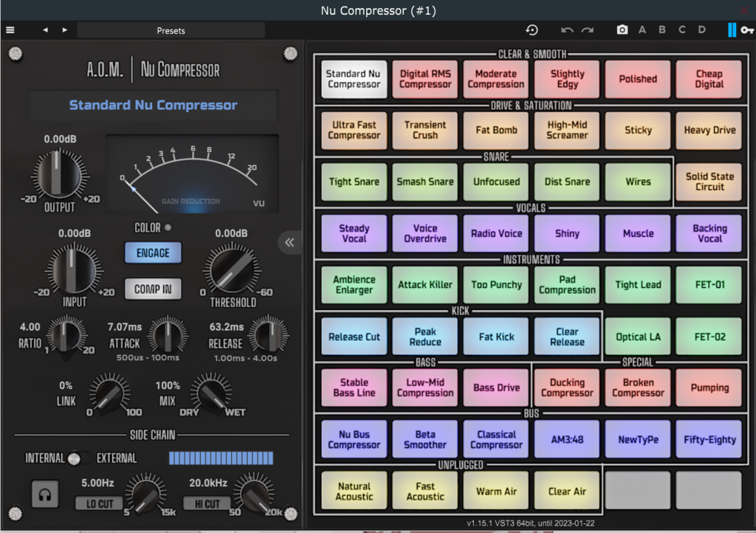756x533 pixels.
Task: Choose the Radio Voice preset
Action: point(495,233)
